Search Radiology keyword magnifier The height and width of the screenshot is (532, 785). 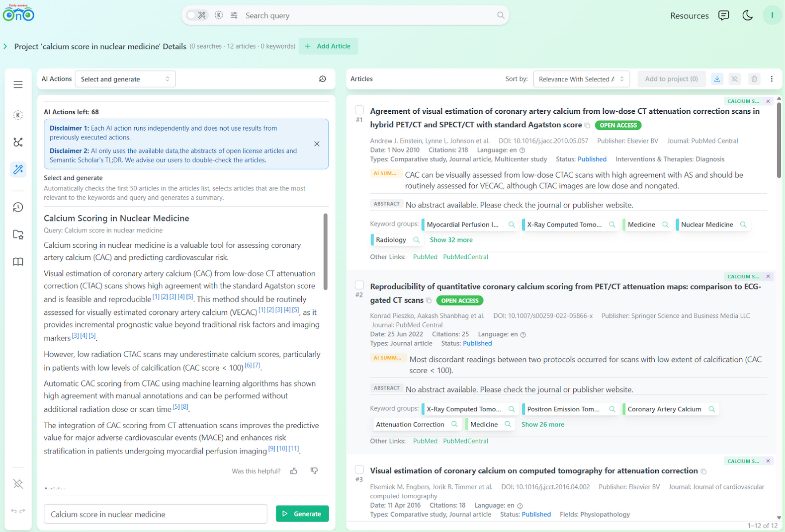point(417,240)
